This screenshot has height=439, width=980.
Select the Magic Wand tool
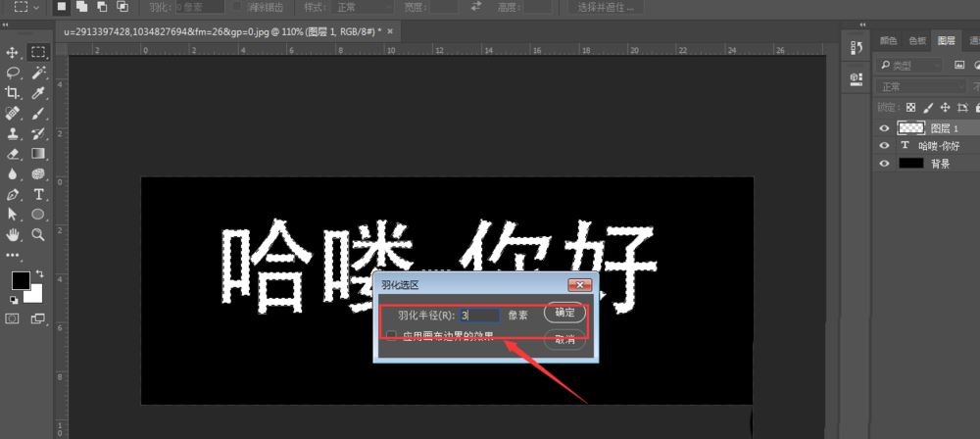pos(38,73)
